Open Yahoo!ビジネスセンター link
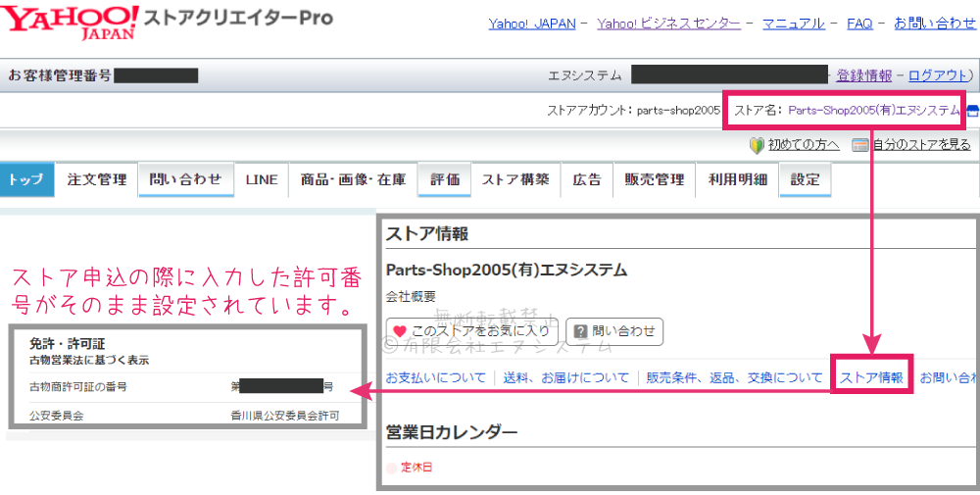The width and height of the screenshot is (980, 495). click(x=668, y=24)
